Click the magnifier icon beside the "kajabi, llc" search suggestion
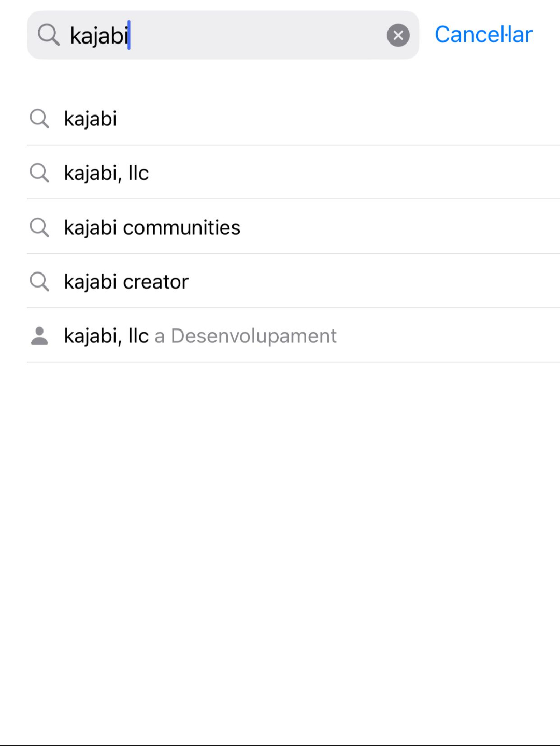This screenshot has width=560, height=746. (39, 173)
